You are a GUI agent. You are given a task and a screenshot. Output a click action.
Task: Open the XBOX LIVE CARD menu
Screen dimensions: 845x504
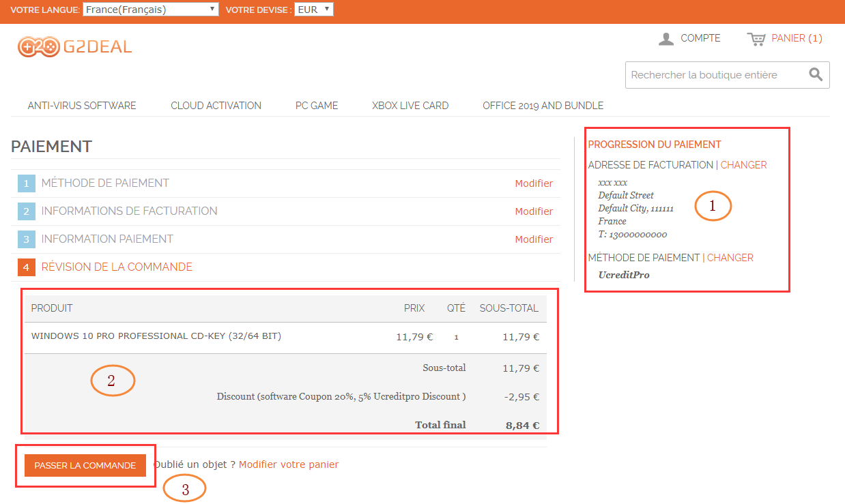tap(410, 106)
